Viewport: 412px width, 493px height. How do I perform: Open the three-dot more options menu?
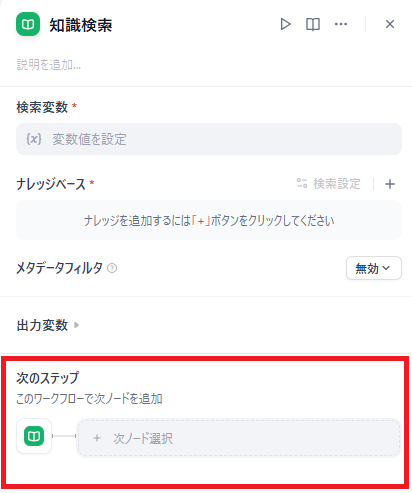point(341,24)
